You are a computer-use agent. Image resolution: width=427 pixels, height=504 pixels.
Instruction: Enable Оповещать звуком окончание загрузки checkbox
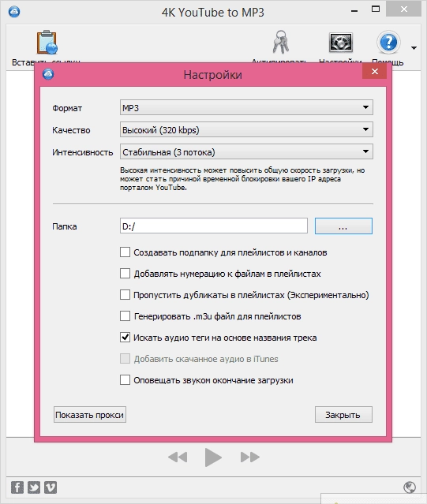[125, 379]
